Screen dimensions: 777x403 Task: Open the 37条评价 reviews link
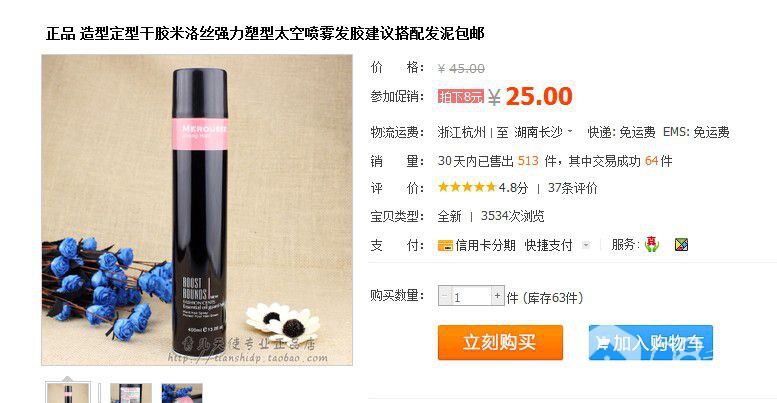572,188
